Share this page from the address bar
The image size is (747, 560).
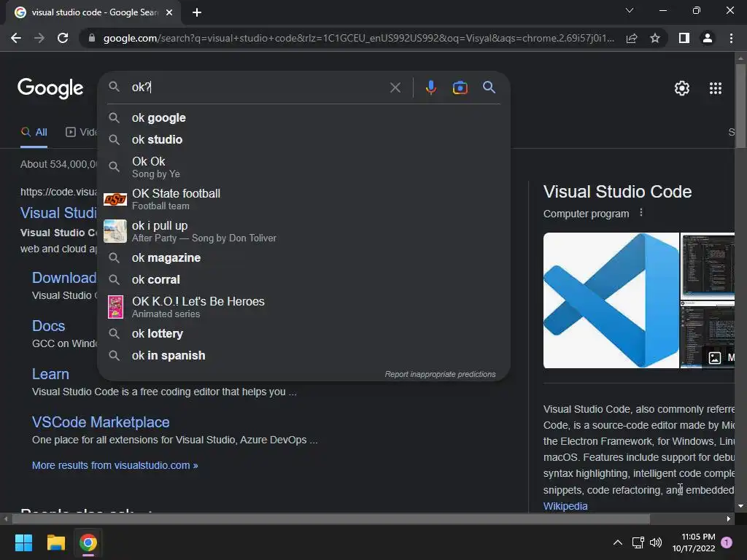pyautogui.click(x=632, y=38)
